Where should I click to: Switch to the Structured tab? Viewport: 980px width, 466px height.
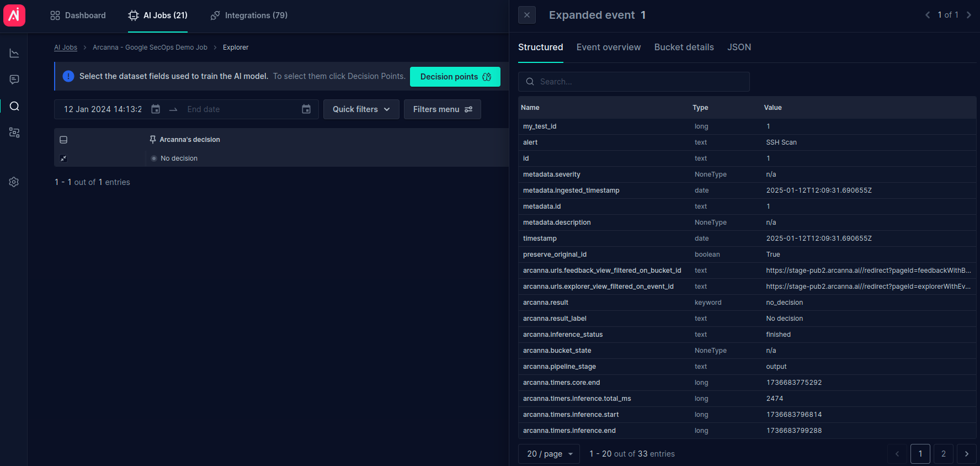tap(541, 47)
